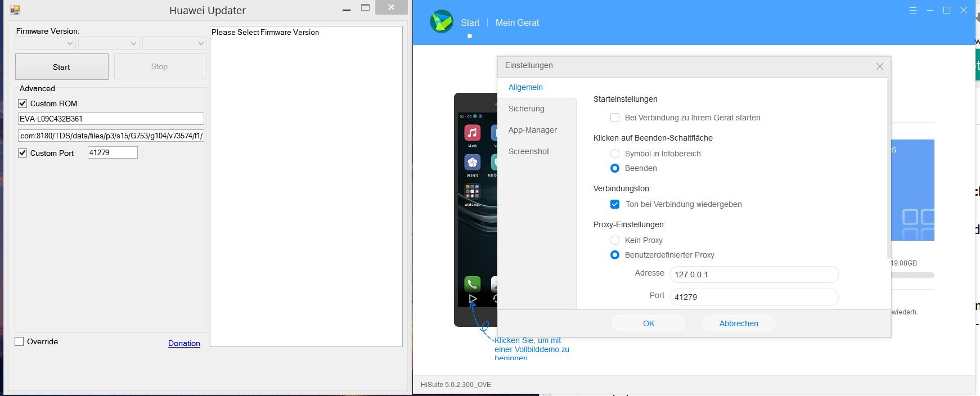Open the third Firmware Version dropdown
This screenshot has width=980, height=396.
point(174,43)
